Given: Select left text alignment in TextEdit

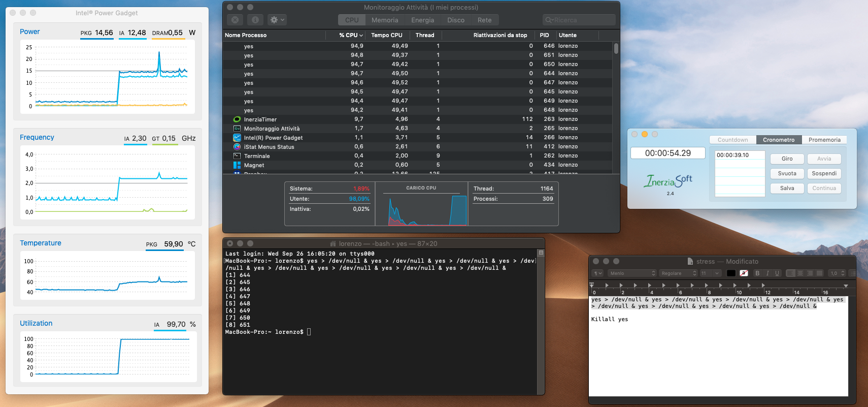Looking at the screenshot, I should click(791, 273).
